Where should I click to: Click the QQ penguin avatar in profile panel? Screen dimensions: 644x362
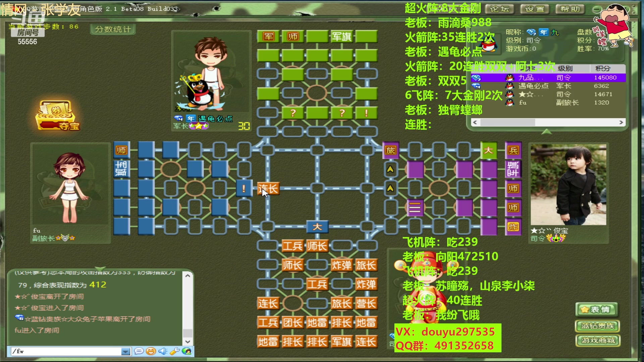tap(489, 44)
